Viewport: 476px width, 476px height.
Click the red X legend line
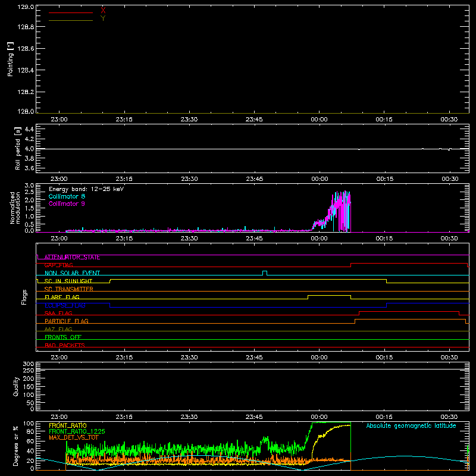[x=71, y=12]
